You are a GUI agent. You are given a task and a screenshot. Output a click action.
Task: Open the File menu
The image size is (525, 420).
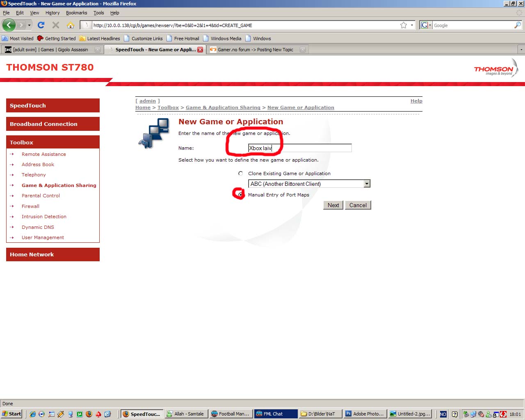[6, 13]
